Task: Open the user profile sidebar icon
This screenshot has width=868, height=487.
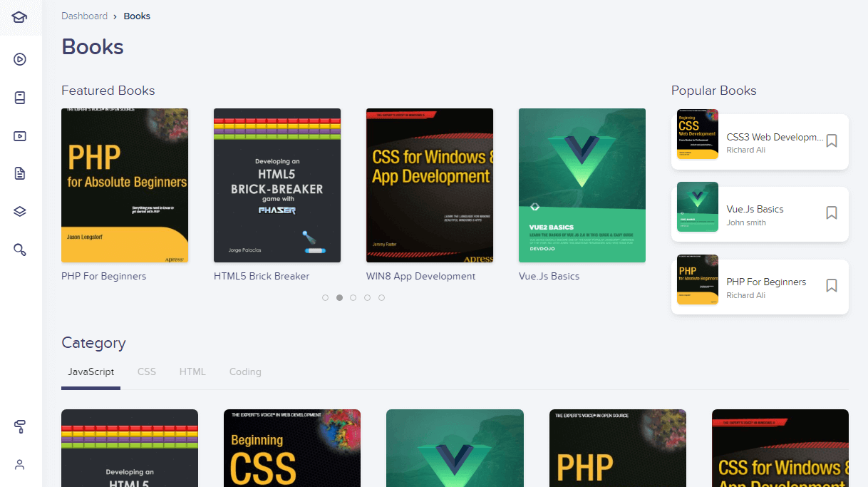Action: [20, 464]
